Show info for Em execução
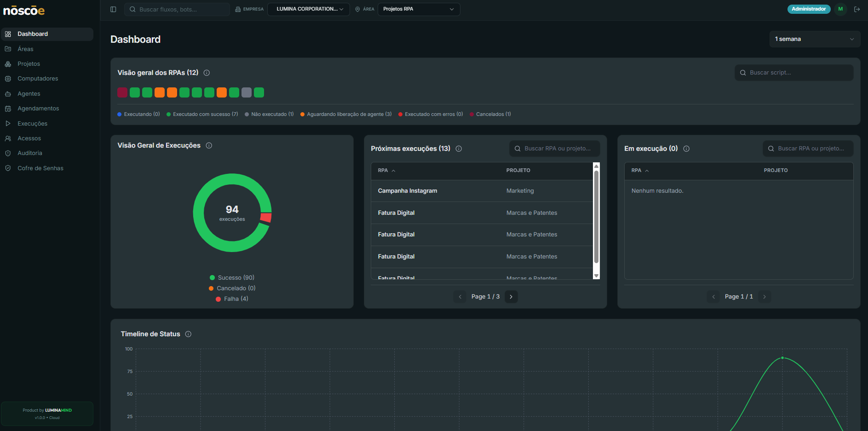868x431 pixels. (686, 149)
